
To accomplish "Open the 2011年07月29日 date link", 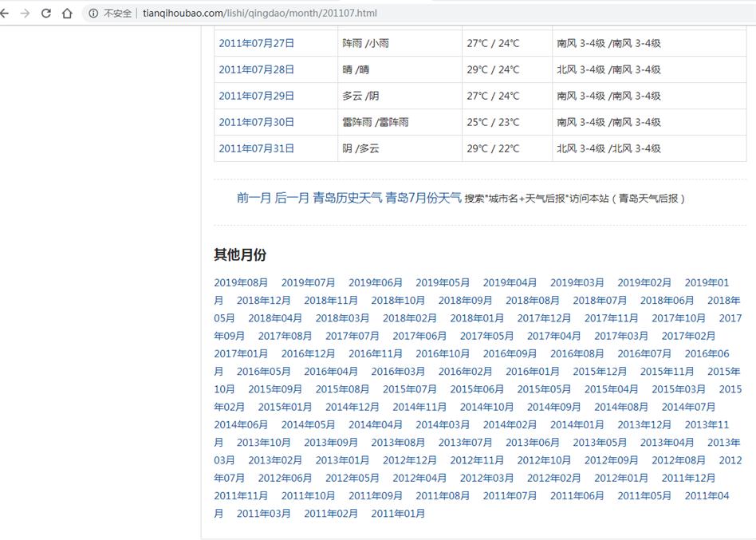I will pyautogui.click(x=257, y=96).
